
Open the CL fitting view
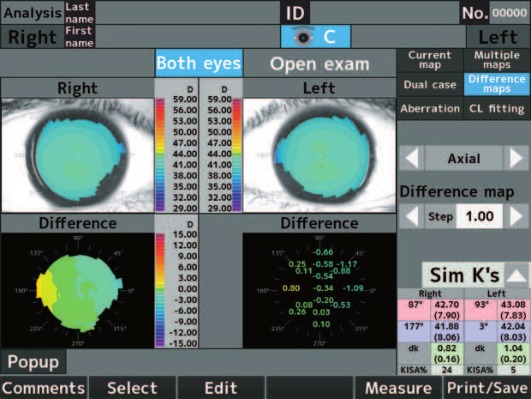(497, 108)
